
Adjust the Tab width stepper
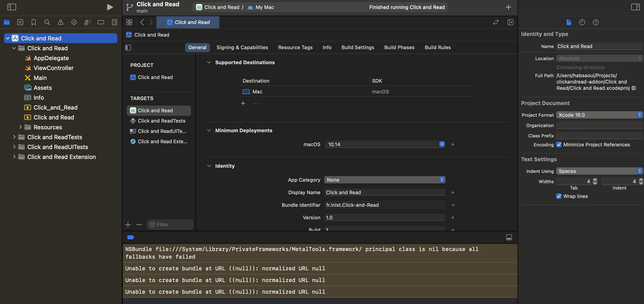click(595, 181)
